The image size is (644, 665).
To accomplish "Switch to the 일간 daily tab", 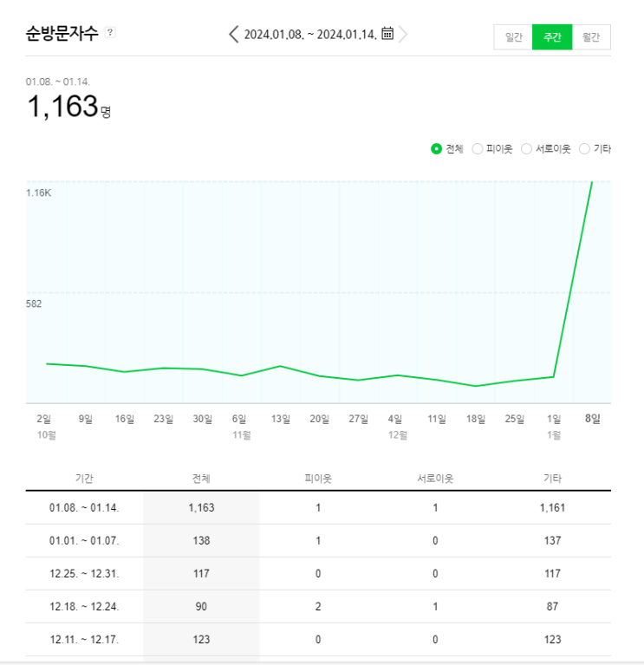I will [x=513, y=37].
